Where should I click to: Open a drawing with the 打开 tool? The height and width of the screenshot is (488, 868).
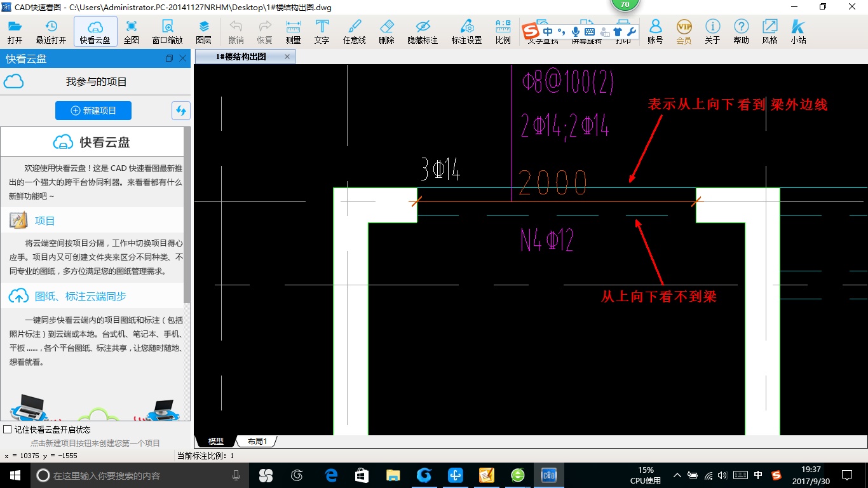coord(15,32)
